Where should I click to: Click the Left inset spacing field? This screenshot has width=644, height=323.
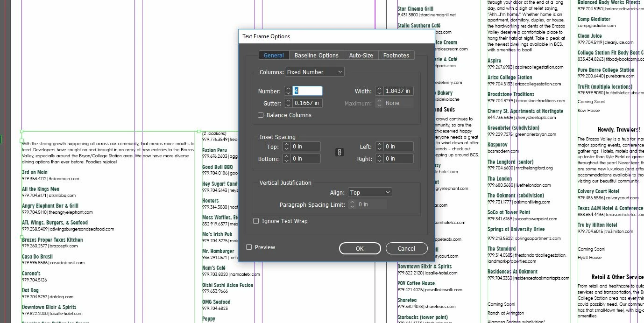coord(398,147)
